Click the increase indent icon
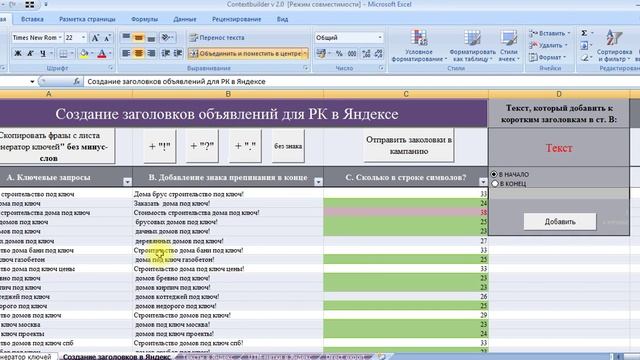640x360 pixels. 178,53
